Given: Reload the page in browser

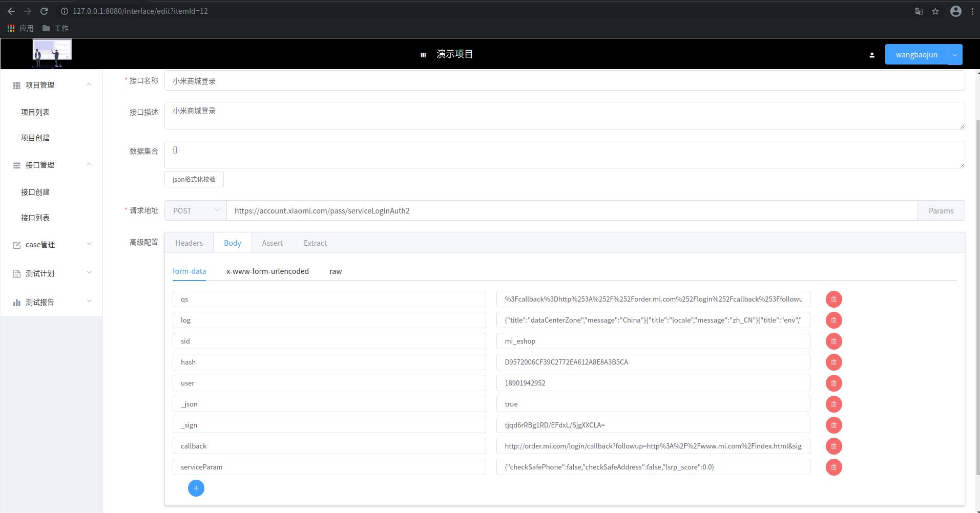Looking at the screenshot, I should click(x=44, y=11).
